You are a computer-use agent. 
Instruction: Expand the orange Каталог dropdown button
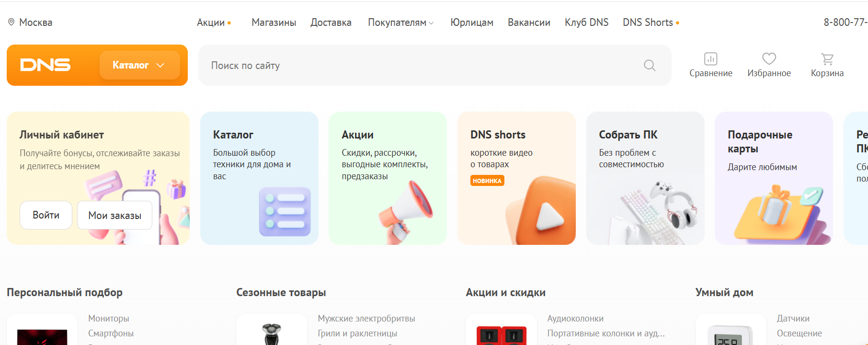coord(139,65)
